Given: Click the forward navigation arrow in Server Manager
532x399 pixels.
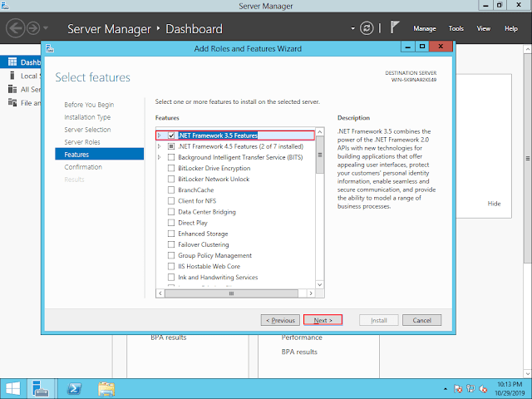Looking at the screenshot, I should coord(33,28).
